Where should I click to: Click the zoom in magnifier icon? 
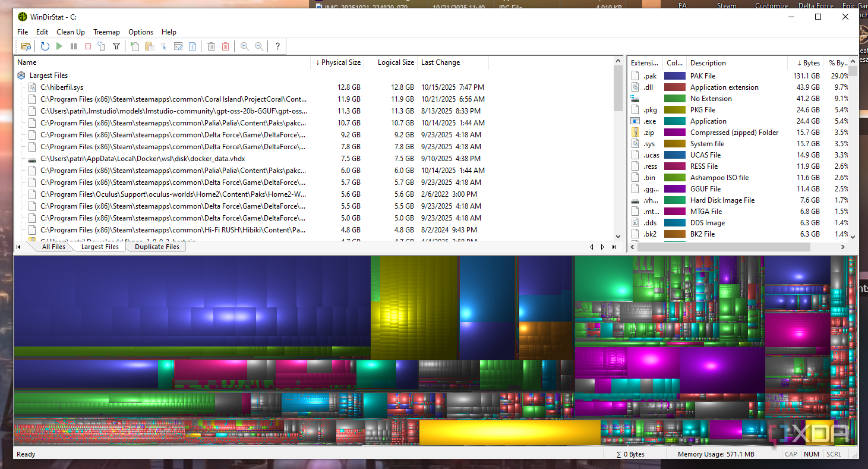(x=245, y=46)
